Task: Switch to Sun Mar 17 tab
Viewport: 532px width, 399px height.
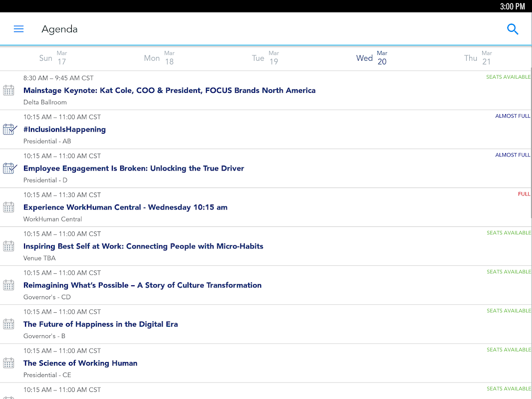Action: 53,58
